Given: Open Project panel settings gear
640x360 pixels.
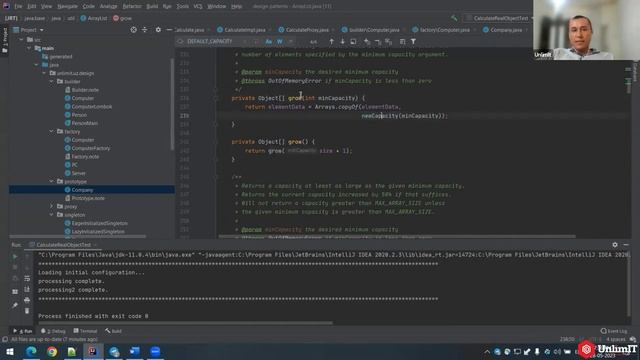Looking at the screenshot, I should (158, 30).
